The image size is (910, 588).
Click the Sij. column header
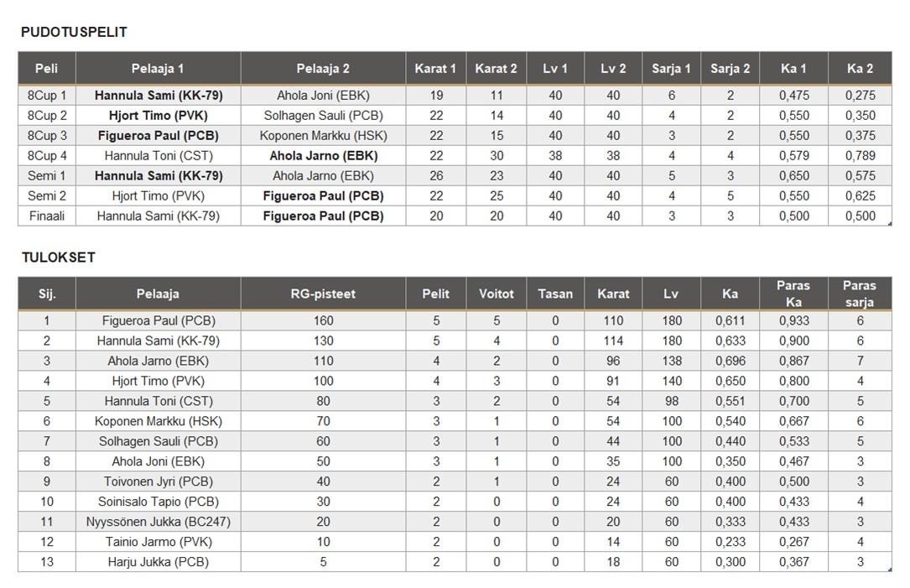click(47, 294)
